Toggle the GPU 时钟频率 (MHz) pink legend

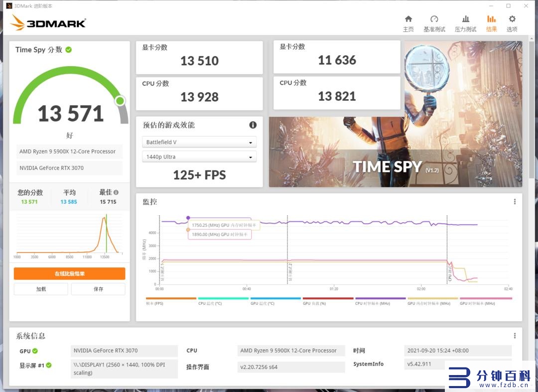click(x=486, y=301)
